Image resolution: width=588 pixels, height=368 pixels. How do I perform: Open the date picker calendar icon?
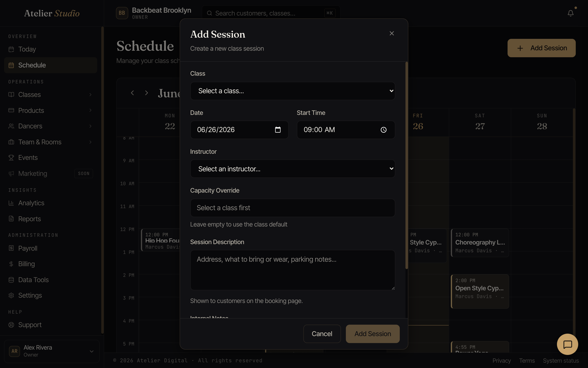coord(278,130)
